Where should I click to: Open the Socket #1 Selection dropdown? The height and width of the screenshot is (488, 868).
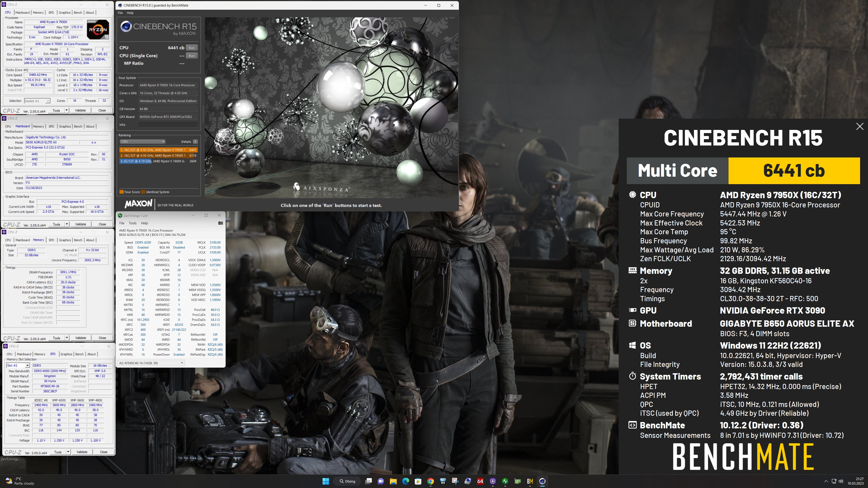[37, 101]
